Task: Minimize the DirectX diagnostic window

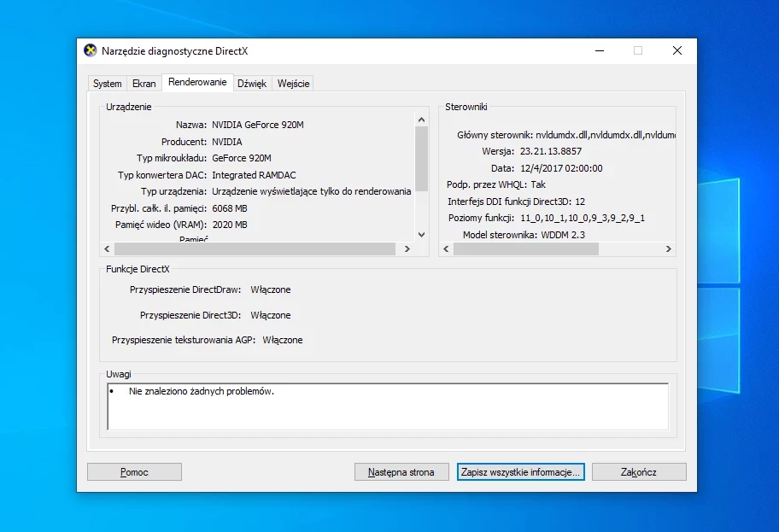Action: click(x=598, y=50)
